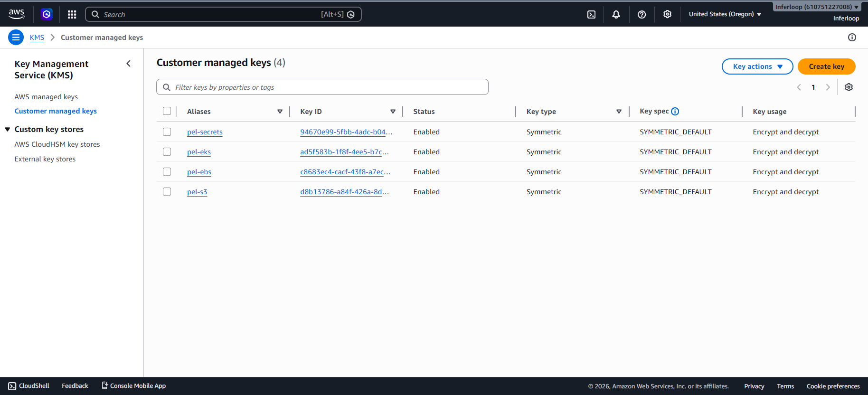This screenshot has width=868, height=395.
Task: Focus the Filter keys by properties field
Action: [322, 87]
